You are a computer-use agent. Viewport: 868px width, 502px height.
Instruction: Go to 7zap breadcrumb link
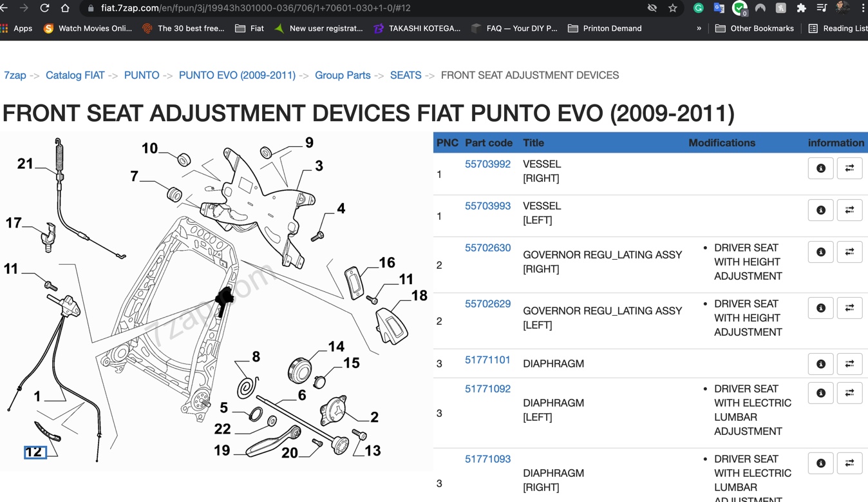[x=15, y=75]
